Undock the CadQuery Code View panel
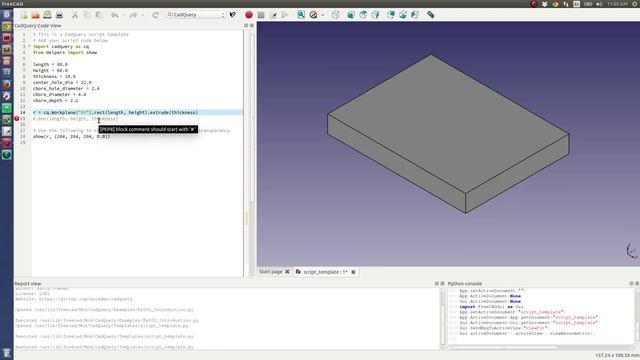This screenshot has width=640, height=360. [x=246, y=25]
